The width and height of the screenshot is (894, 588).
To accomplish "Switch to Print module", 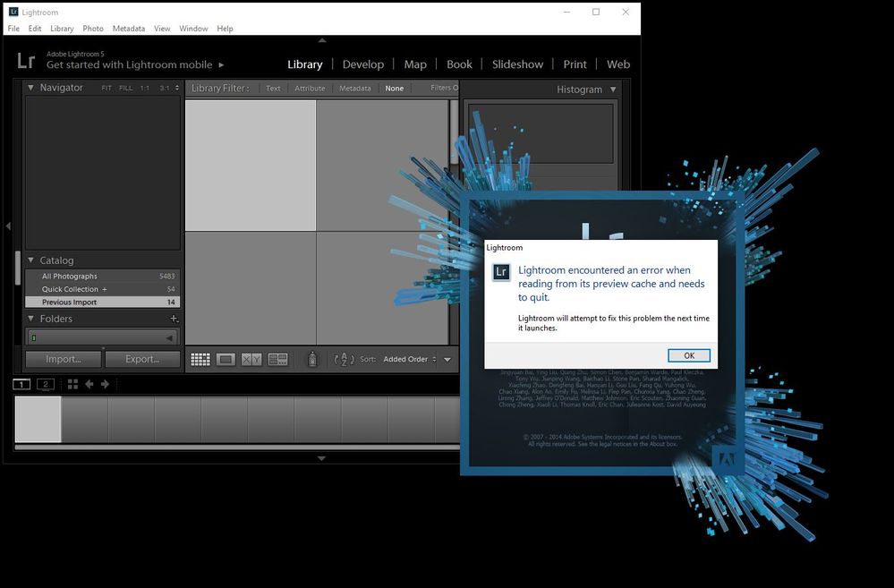I will (575, 64).
